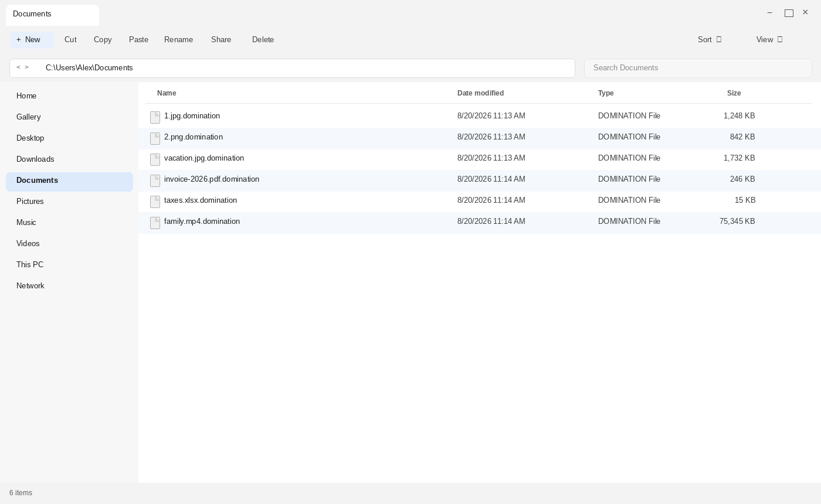
Task: Click the file icon of invoice-2026.pdf.domination
Action: pos(155,181)
